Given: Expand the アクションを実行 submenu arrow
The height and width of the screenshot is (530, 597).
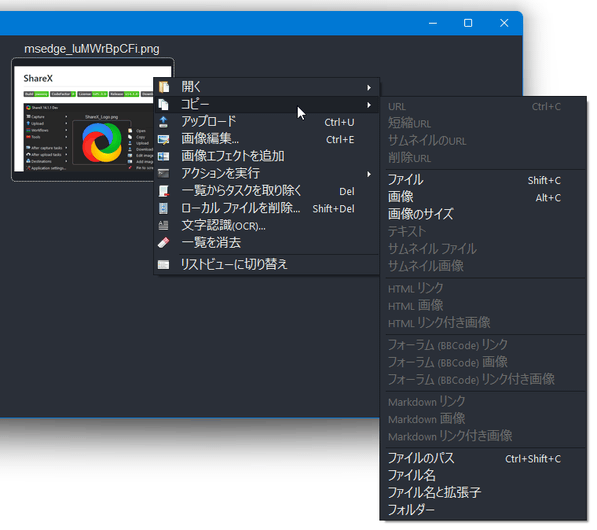Looking at the screenshot, I should click(369, 174).
